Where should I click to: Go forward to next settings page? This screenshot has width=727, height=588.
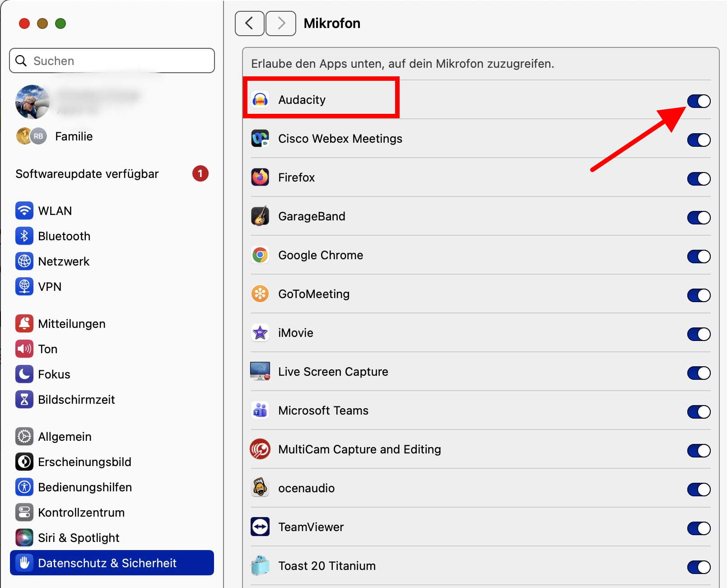tap(281, 23)
